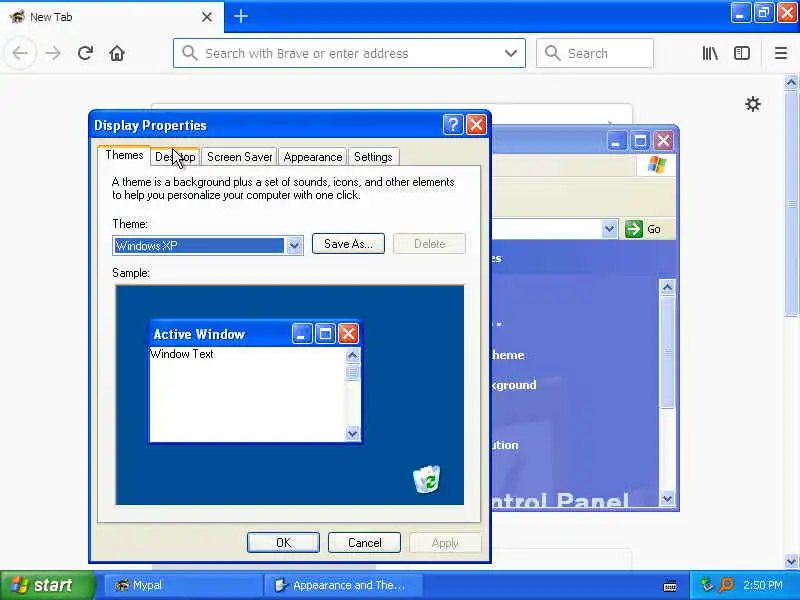Click the Active Window title in the sample

[x=199, y=334]
